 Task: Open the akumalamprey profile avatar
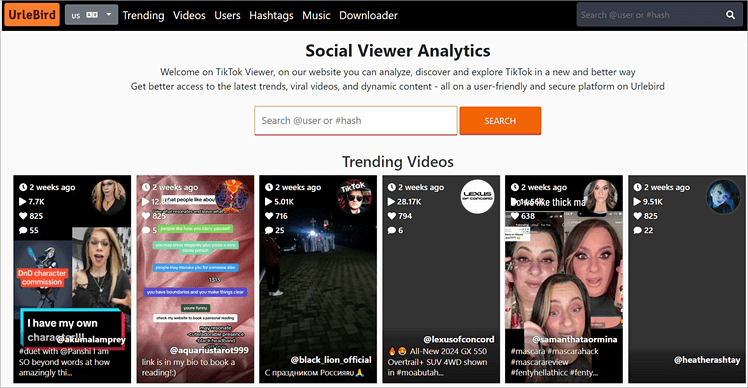pyautogui.click(x=109, y=197)
